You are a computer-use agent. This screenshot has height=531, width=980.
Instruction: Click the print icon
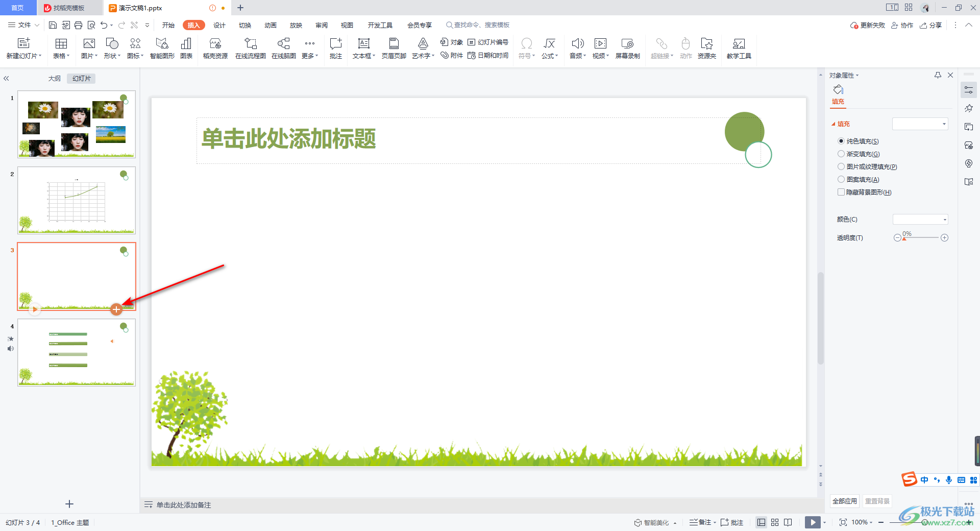(x=78, y=25)
